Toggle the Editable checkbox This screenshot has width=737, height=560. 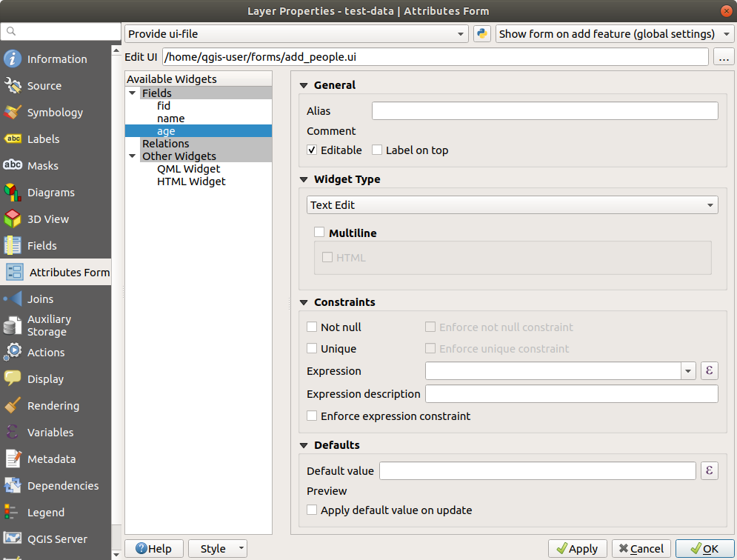(x=313, y=150)
